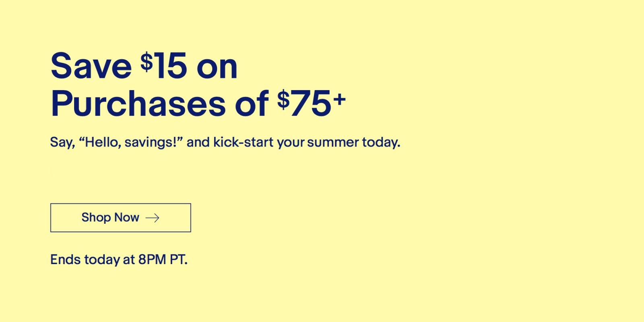The image size is (644, 322).
Task: Click the word 'summer' in the tagline
Action: [332, 142]
